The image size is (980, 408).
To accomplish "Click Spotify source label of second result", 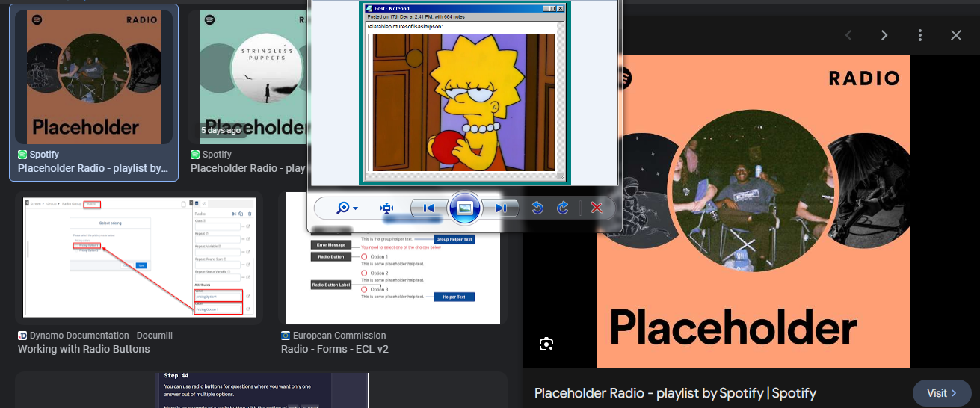I will pyautogui.click(x=217, y=155).
